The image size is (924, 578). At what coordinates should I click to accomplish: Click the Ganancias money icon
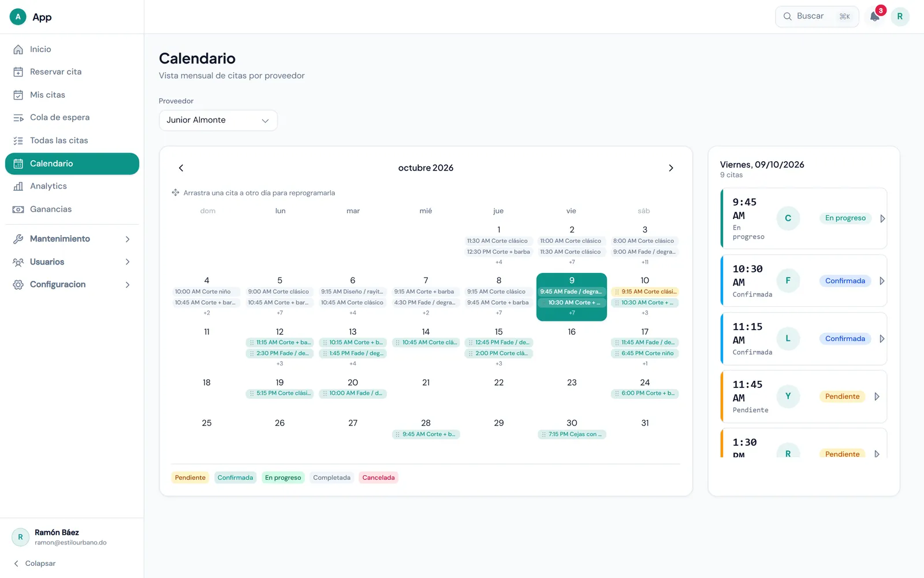[18, 209]
